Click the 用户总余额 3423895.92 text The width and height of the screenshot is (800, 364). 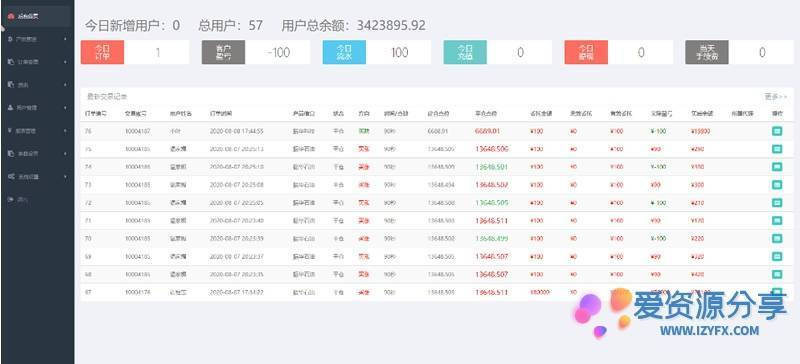tap(354, 26)
